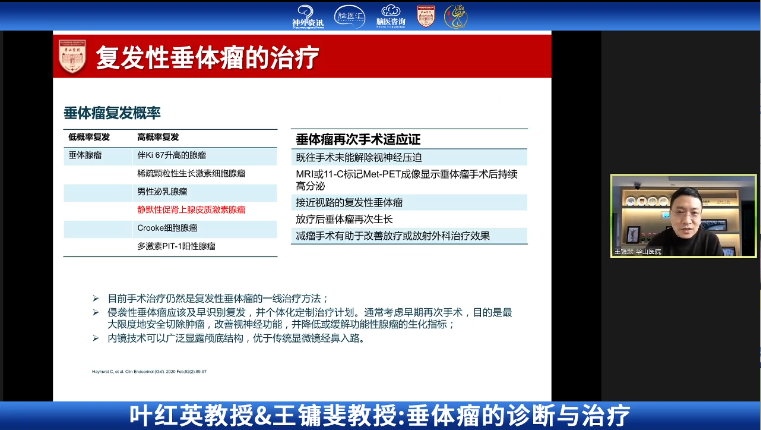Click the speaker name label under webcam
The height and width of the screenshot is (430, 761).
(x=637, y=251)
